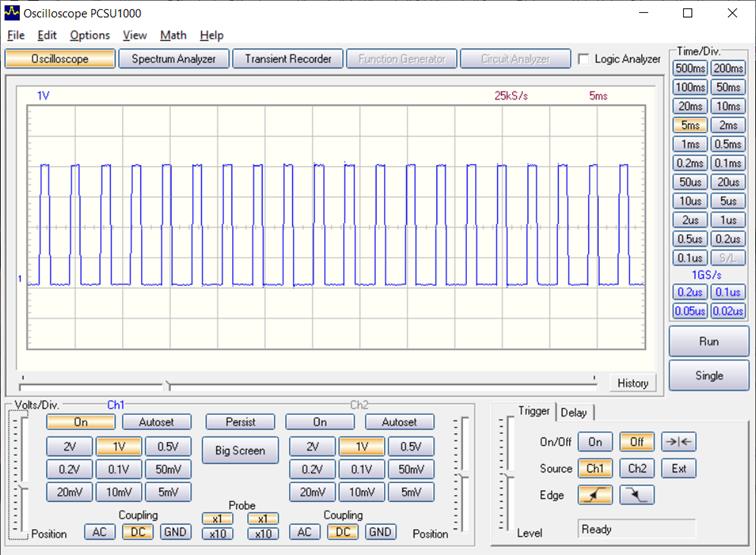756x555 pixels.
Task: Select the falling edge trigger icon
Action: tap(637, 495)
